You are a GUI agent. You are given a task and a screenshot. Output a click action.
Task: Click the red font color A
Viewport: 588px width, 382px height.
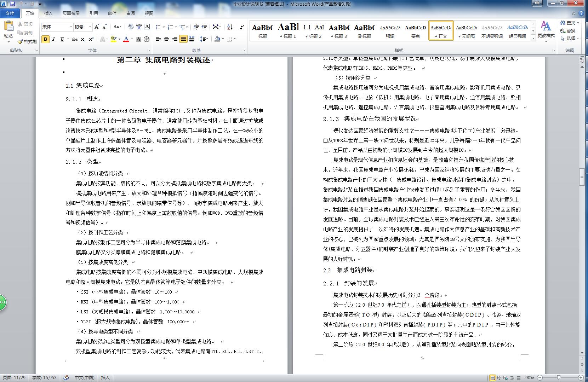coord(126,39)
